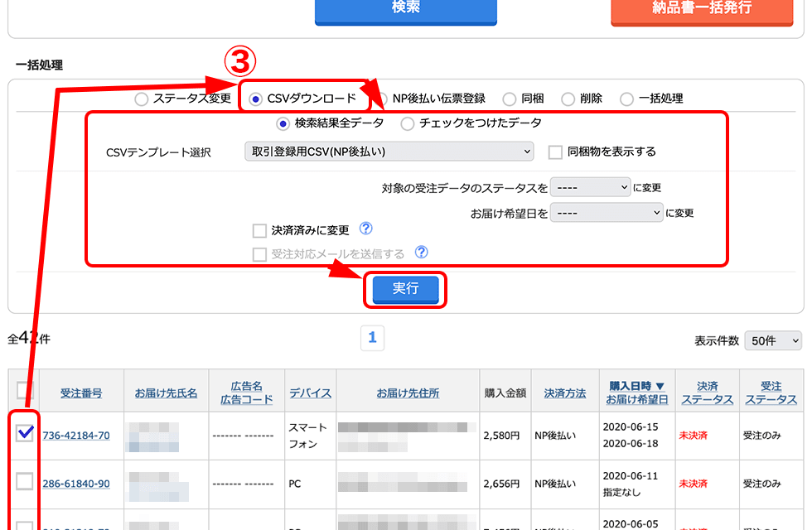Click the 納品書一括発行 button
The image size is (812, 530).
click(x=703, y=10)
